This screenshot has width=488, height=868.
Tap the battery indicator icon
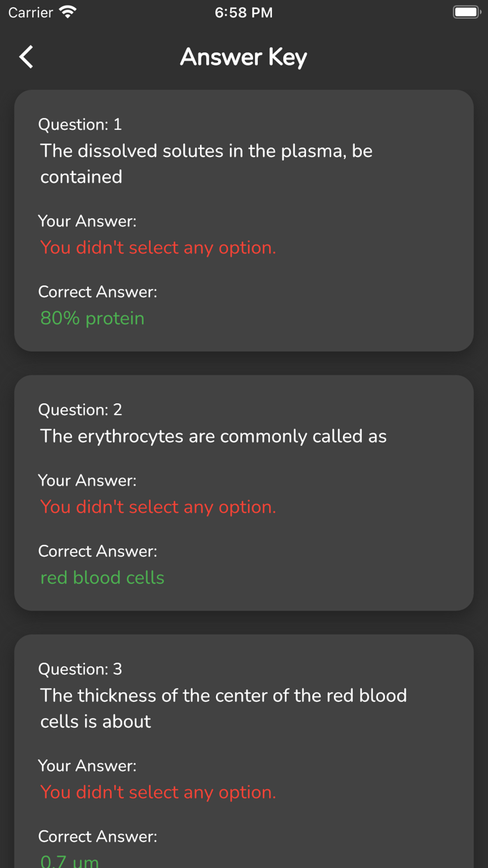click(466, 12)
